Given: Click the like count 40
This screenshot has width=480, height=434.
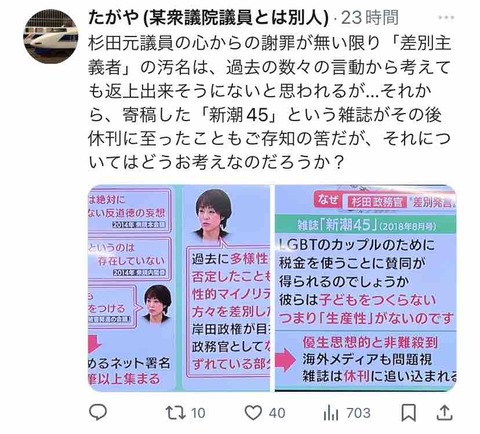Looking at the screenshot, I should [x=277, y=413].
